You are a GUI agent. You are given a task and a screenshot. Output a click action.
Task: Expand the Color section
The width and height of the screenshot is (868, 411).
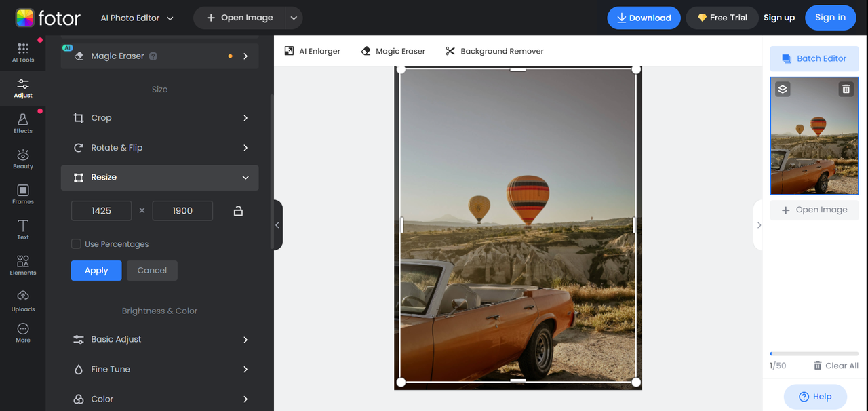pos(159,399)
